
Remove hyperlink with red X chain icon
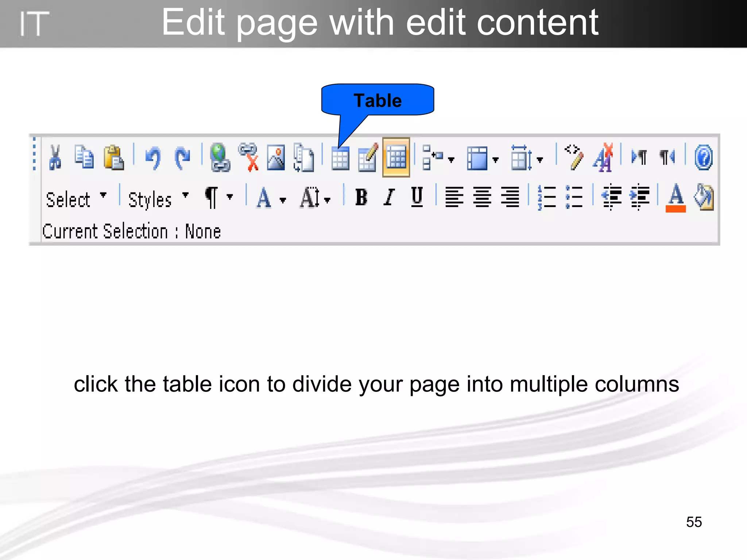249,157
